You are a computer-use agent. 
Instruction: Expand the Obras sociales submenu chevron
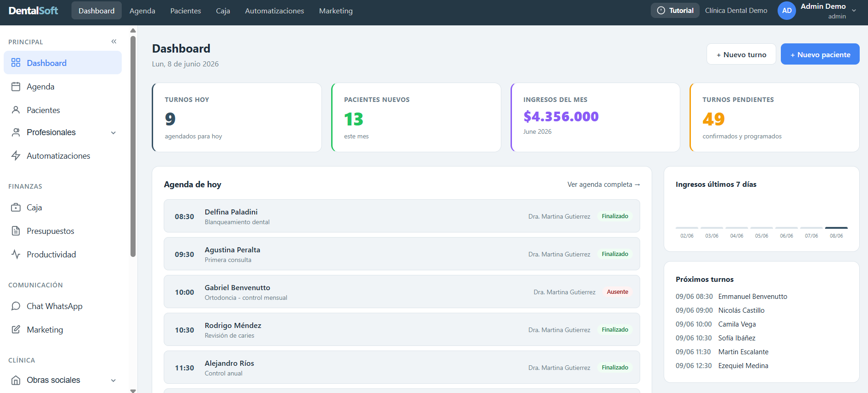pos(113,381)
